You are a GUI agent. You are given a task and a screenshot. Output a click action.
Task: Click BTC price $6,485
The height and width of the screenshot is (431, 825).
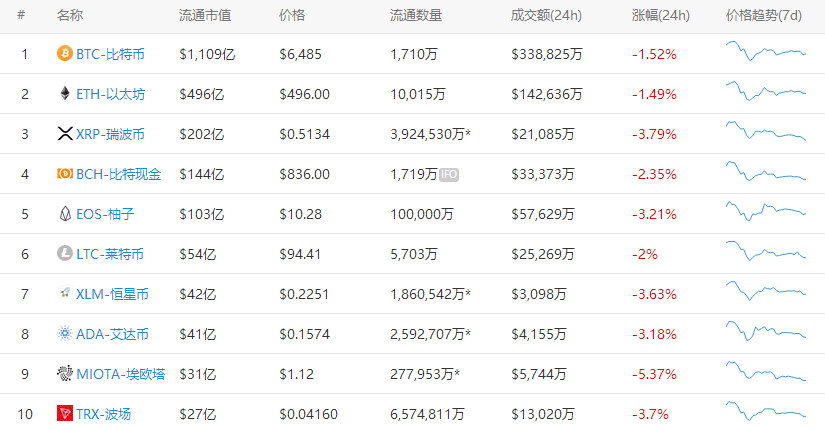(x=300, y=54)
